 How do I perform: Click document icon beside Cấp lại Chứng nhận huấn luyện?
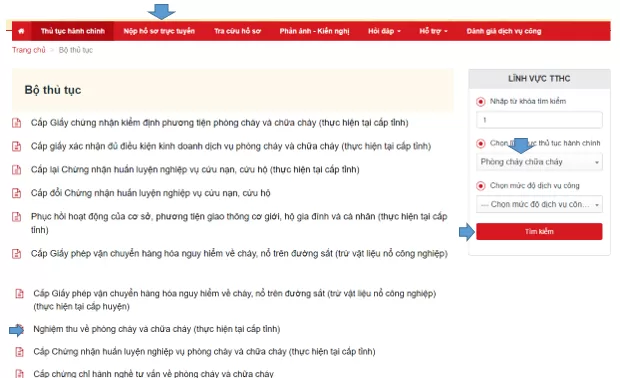[17, 170]
